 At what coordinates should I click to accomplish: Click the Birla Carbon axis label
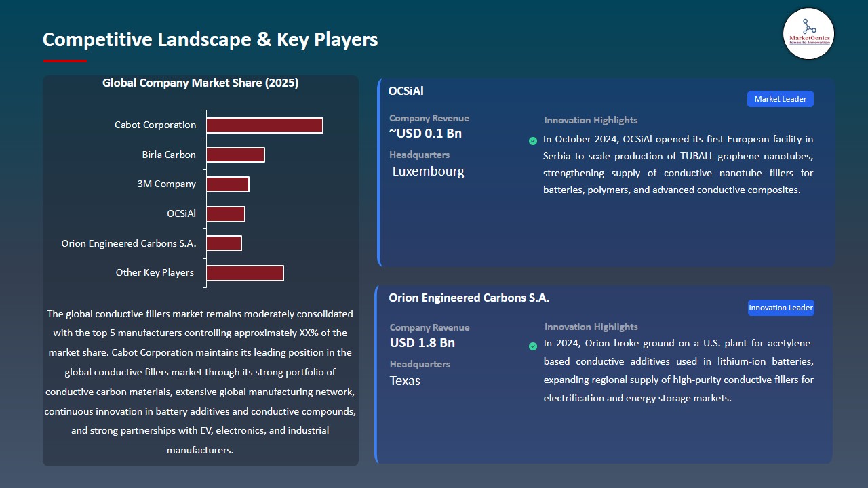[x=169, y=155]
